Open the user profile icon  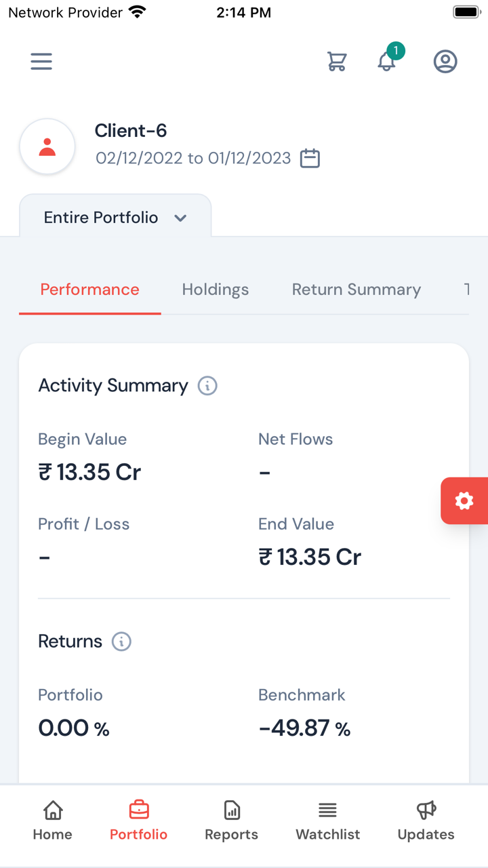[x=445, y=62]
